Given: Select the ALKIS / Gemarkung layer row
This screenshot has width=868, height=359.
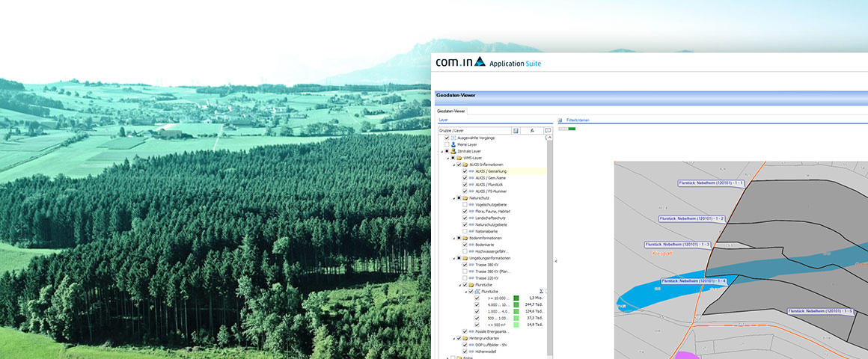Looking at the screenshot, I should (x=491, y=171).
